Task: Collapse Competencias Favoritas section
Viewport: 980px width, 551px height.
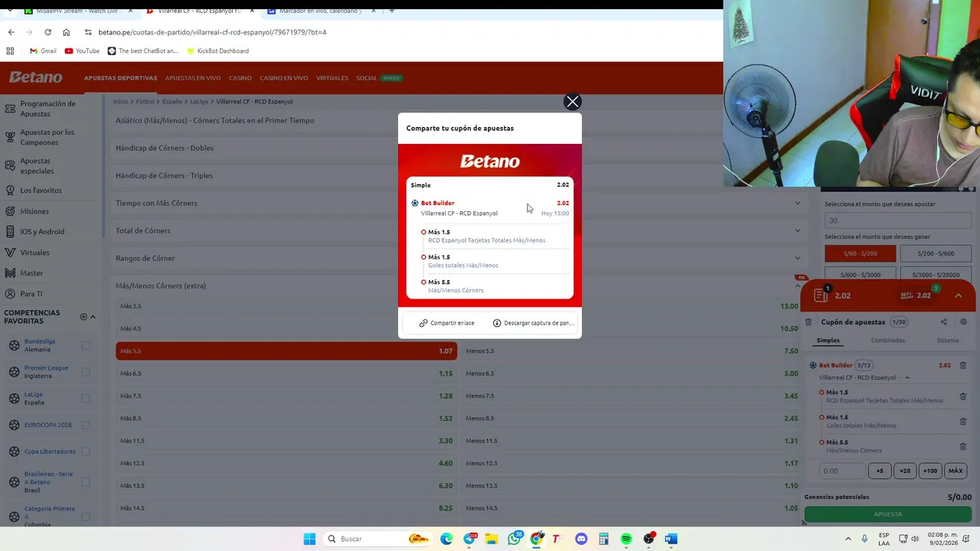Action: pos(93,317)
